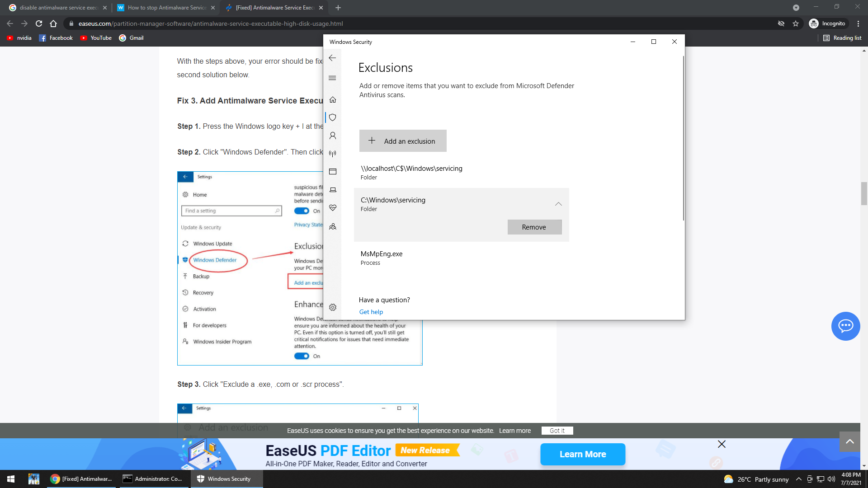868x488 pixels.
Task: Remove the C:\Windows\servicing exclusion
Action: point(534,227)
